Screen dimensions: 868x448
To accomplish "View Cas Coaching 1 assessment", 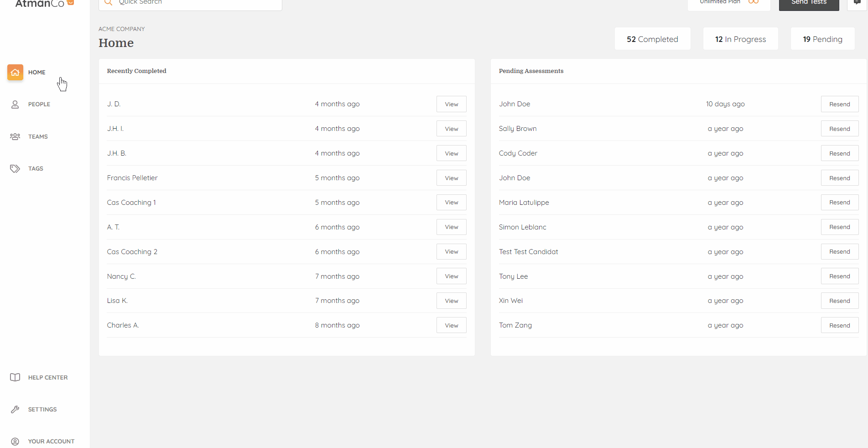I will [452, 203].
